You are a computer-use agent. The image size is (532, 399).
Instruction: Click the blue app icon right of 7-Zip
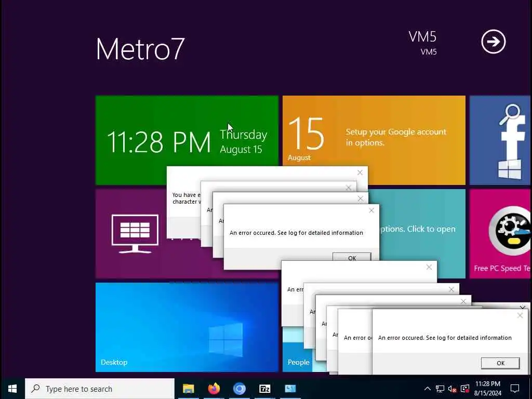[290, 389]
